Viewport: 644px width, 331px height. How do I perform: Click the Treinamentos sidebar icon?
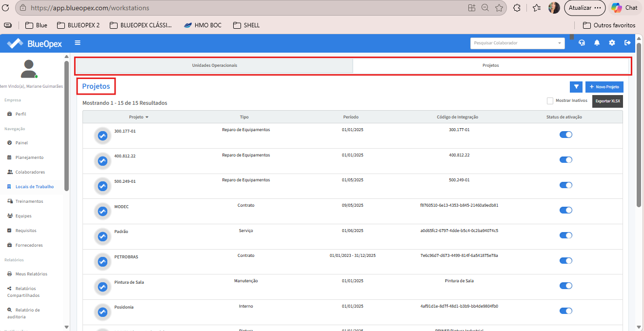(x=10, y=201)
